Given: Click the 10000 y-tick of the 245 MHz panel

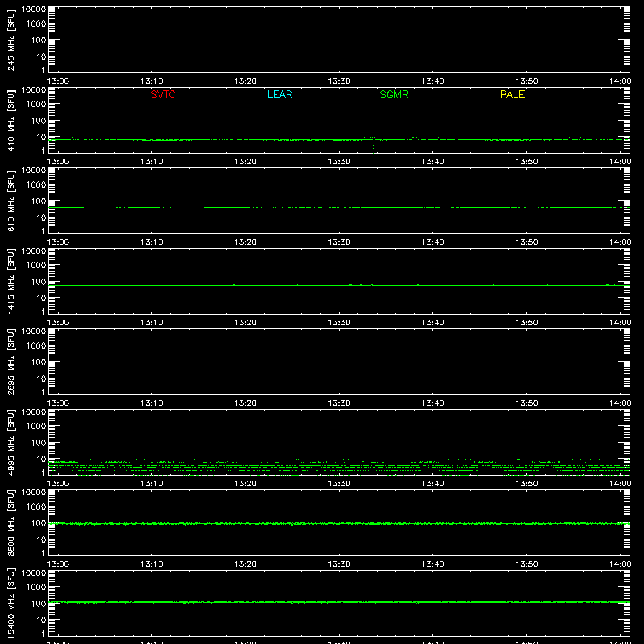Looking at the screenshot, I should tap(34, 10).
